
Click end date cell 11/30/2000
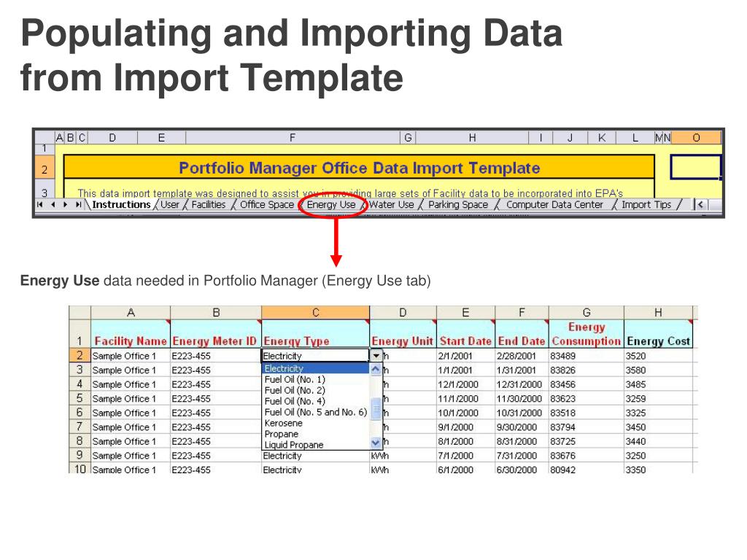(x=522, y=399)
